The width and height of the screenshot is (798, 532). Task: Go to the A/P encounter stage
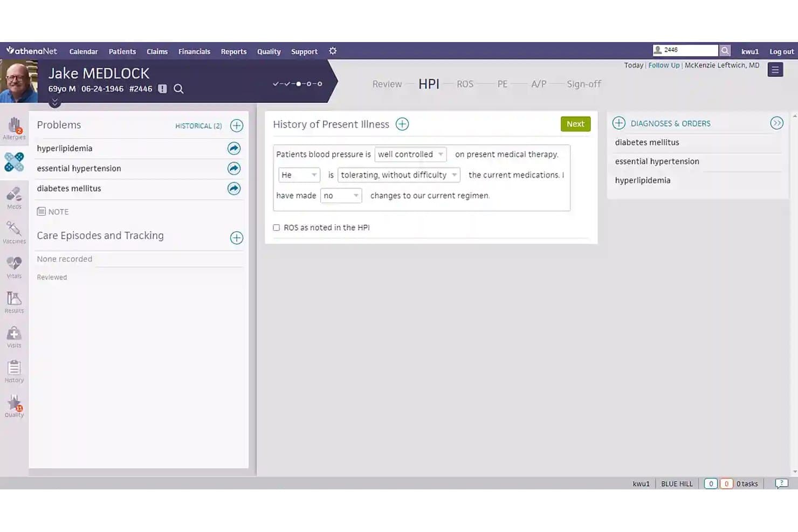tap(539, 84)
